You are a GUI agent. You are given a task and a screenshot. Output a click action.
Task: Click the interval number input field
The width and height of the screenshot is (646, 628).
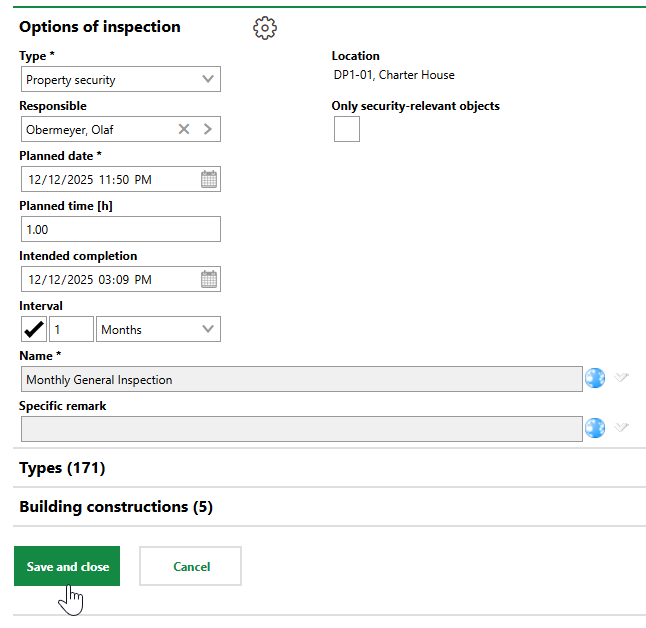click(71, 329)
